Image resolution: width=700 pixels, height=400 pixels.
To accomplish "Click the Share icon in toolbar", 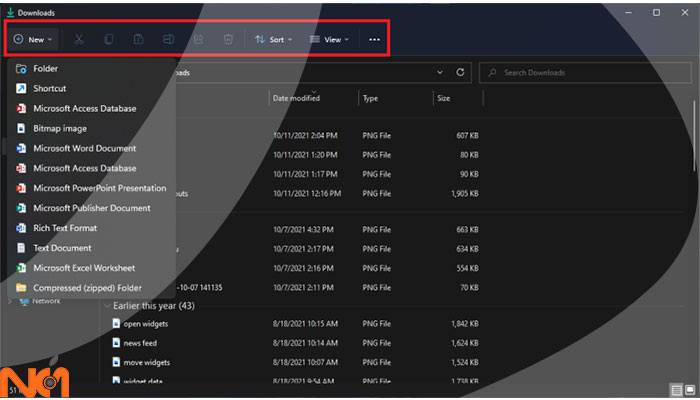I will coord(198,39).
